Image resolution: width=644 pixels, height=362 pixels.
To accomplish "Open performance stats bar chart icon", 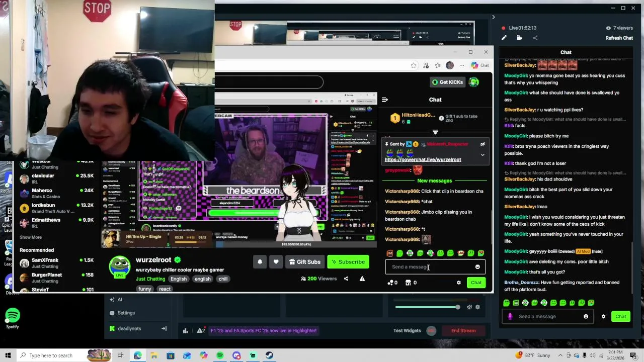I will 185,331.
